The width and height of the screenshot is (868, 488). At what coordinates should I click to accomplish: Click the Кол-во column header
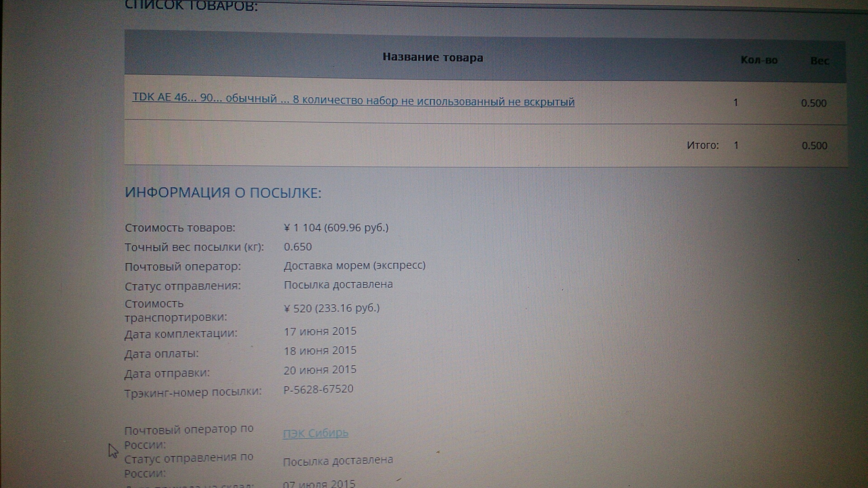pyautogui.click(x=759, y=60)
